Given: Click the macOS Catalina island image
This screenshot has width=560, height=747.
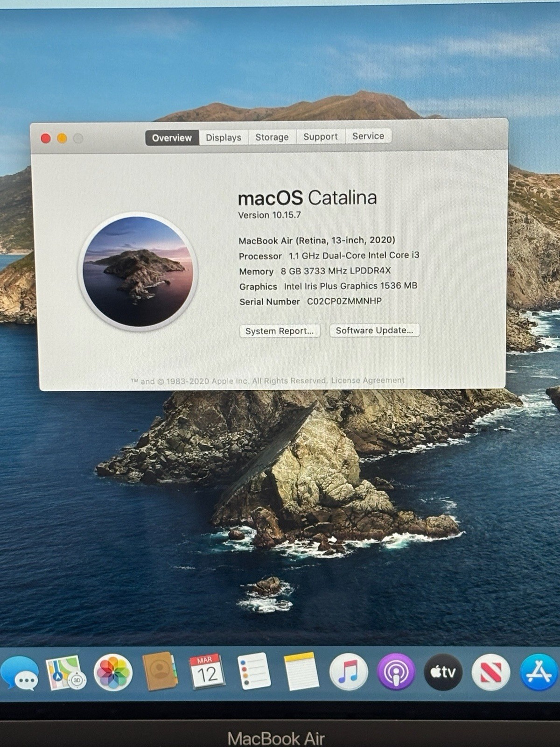Looking at the screenshot, I should [x=138, y=272].
